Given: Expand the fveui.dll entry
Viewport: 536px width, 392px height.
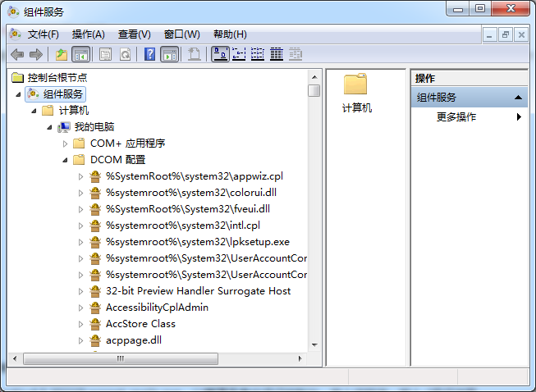Looking at the screenshot, I should point(80,209).
